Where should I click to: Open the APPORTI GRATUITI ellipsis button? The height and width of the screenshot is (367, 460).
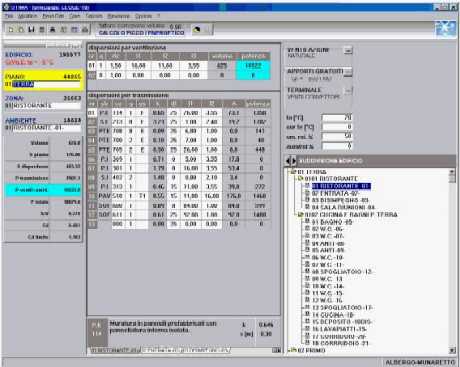[x=348, y=72]
